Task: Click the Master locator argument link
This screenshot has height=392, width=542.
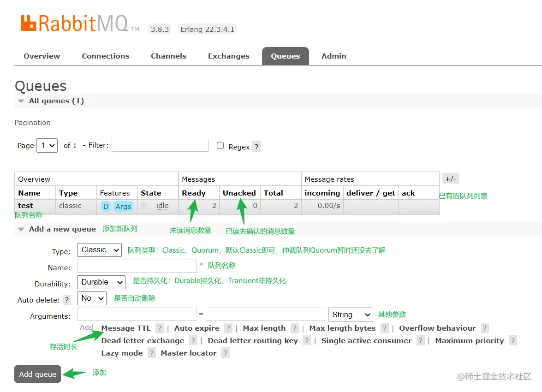Action: click(188, 353)
